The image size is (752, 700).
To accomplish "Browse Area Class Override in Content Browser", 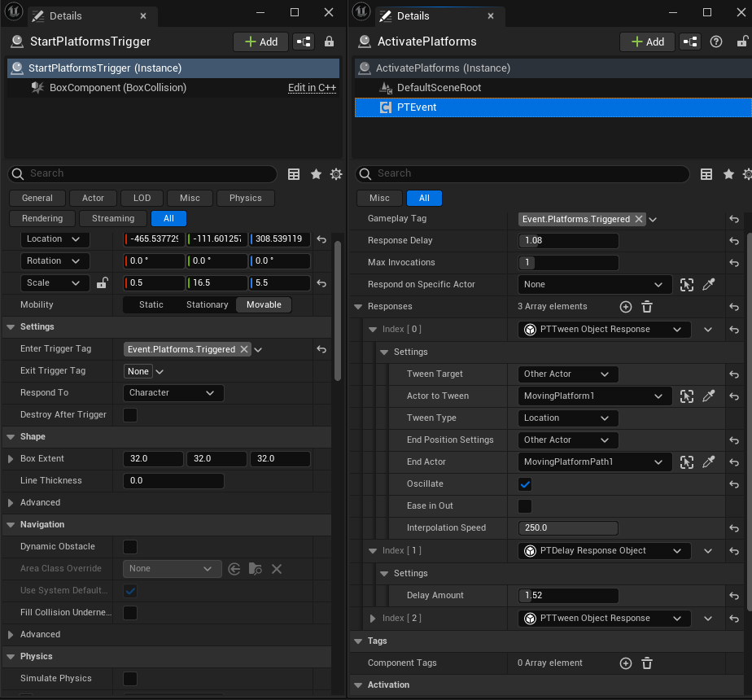I will tap(254, 568).
